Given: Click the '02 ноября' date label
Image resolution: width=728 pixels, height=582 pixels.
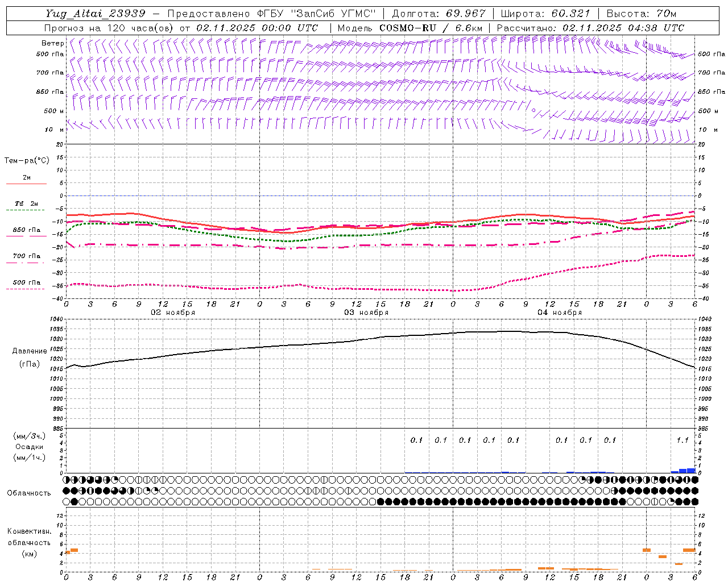Looking at the screenshot, I should 173,313.
